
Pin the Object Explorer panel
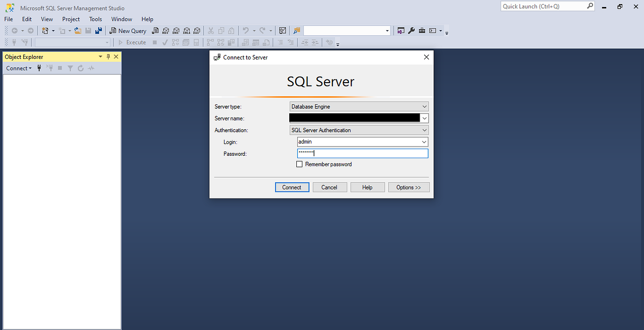(108, 56)
